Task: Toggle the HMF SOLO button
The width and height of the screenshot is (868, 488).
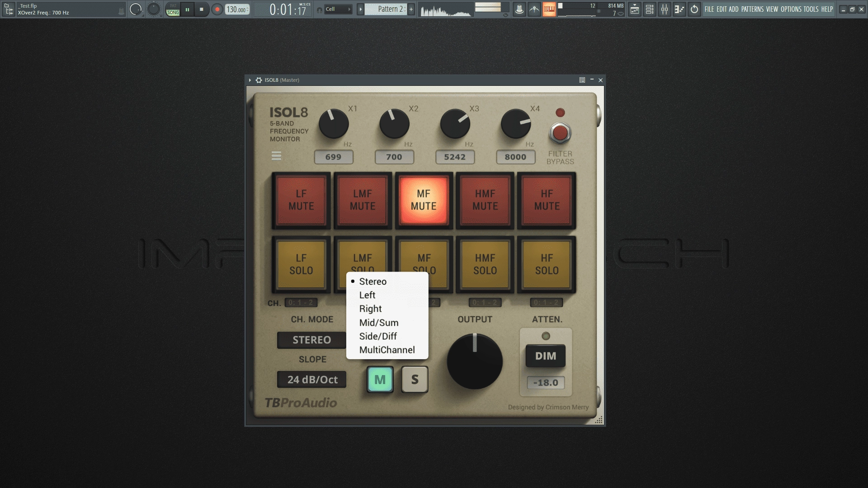Action: [485, 264]
